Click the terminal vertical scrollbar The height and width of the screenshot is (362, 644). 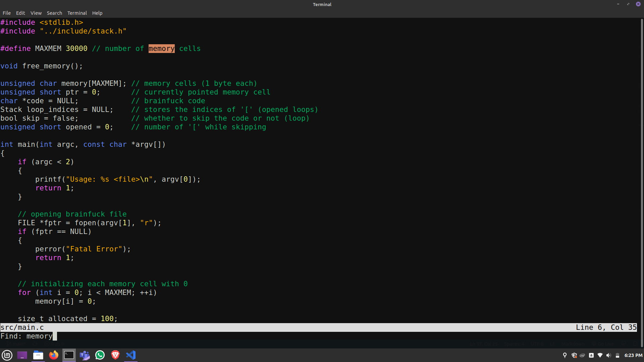pyautogui.click(x=642, y=168)
